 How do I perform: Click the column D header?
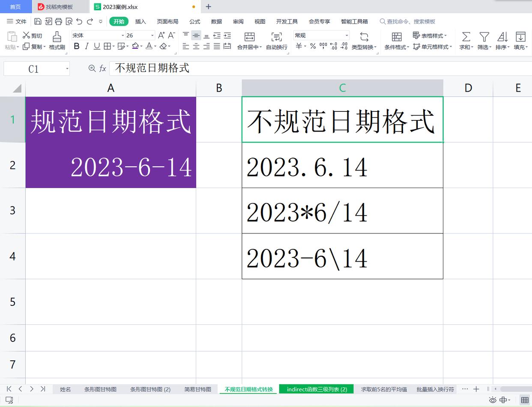(x=468, y=88)
